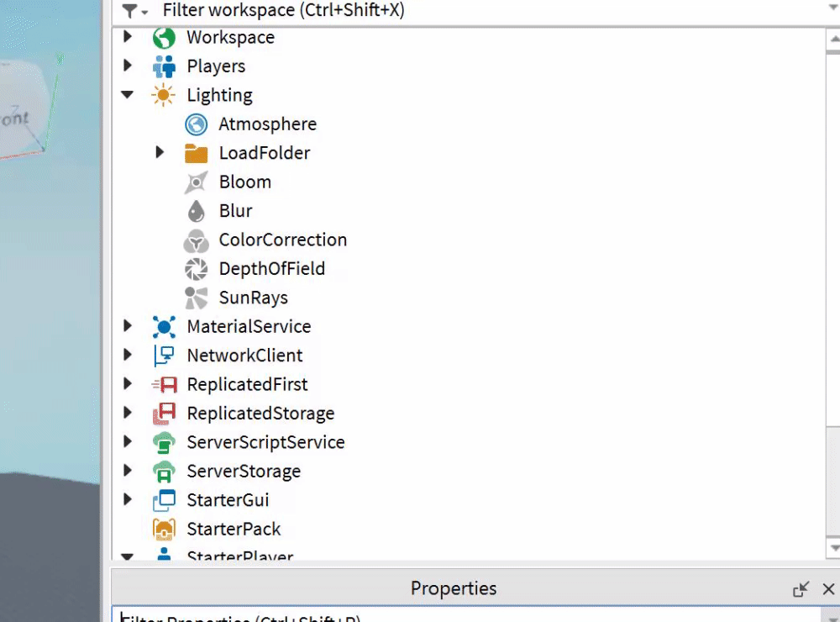Select the Blur label
The width and height of the screenshot is (840, 622).
(236, 211)
